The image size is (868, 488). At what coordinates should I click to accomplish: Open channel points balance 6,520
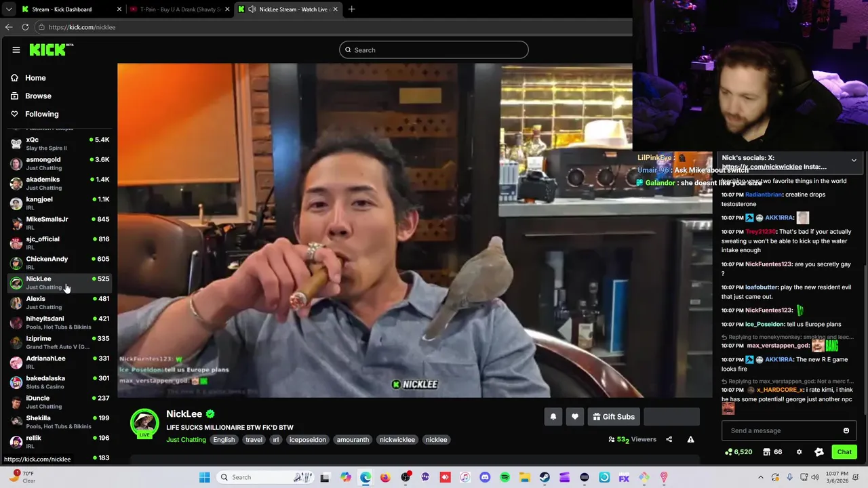coord(738,452)
